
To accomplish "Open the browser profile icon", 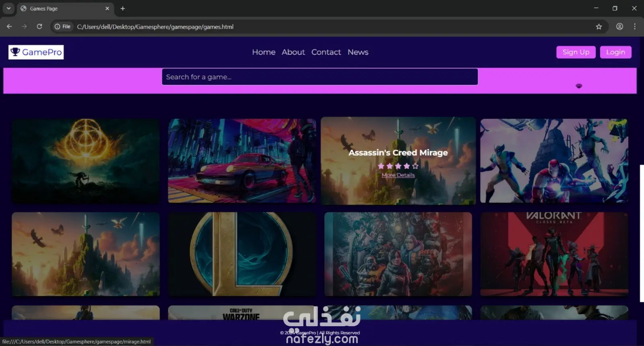I will (619, 27).
